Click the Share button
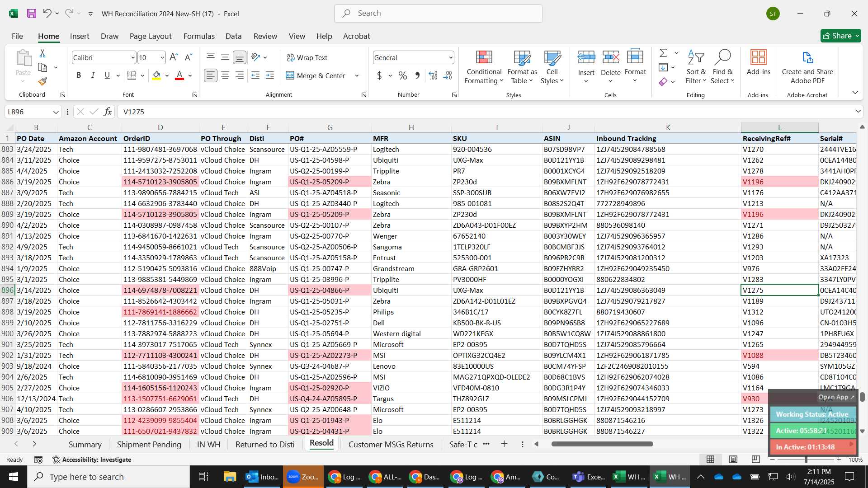The height and width of the screenshot is (488, 868). point(841,36)
